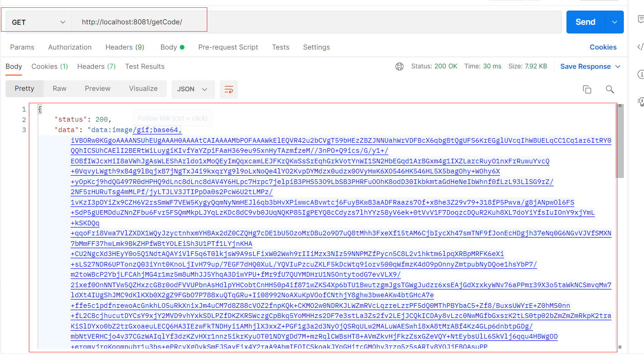The image size is (644, 356).
Task: Open the Cookies manager
Action: [x=603, y=47]
